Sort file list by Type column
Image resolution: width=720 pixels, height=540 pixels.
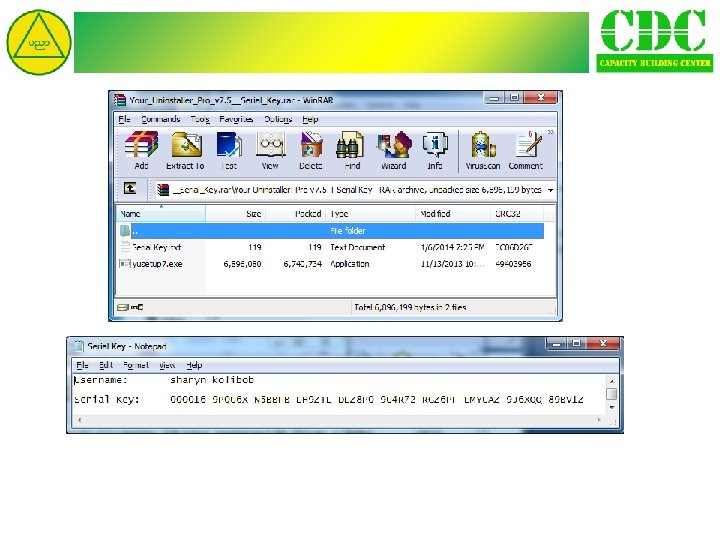coord(371,214)
